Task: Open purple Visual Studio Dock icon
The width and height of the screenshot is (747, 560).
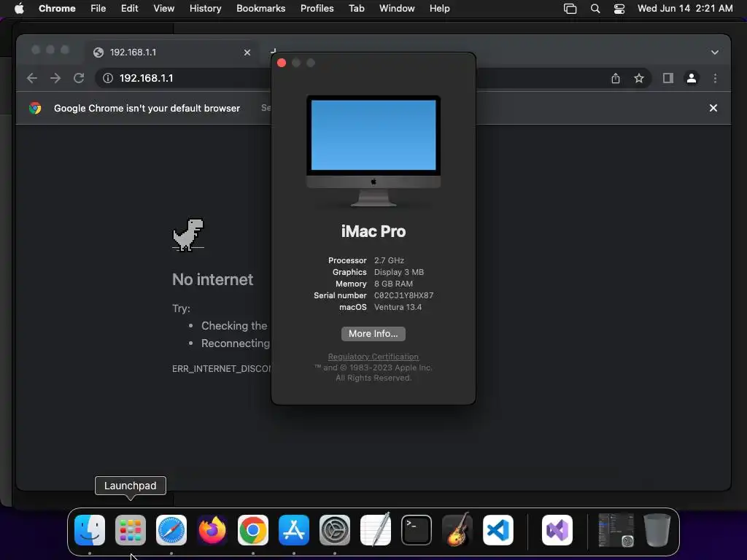Action: 557,530
